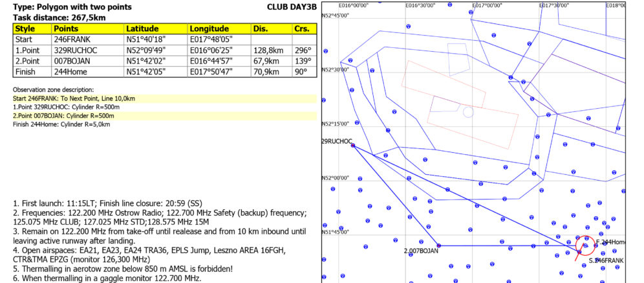
Task: Select the red finish cylinder circle
Action: point(585,245)
